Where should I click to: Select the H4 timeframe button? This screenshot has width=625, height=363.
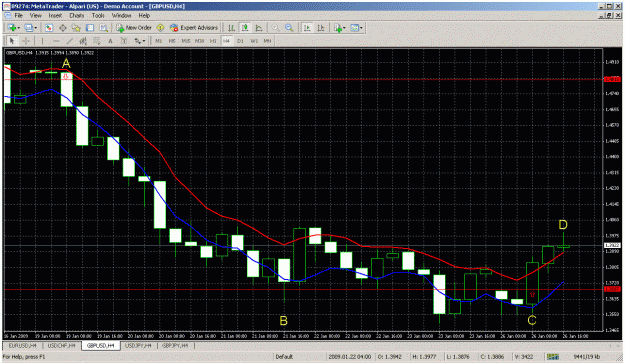(x=226, y=41)
